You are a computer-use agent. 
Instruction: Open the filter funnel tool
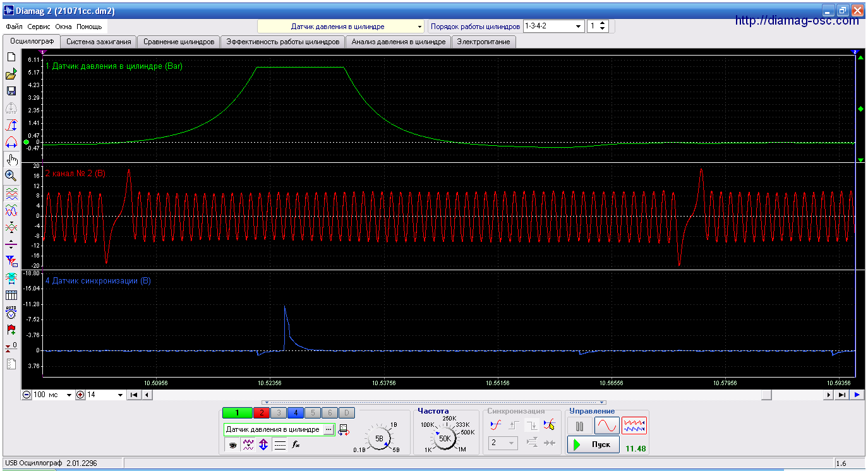point(11,261)
